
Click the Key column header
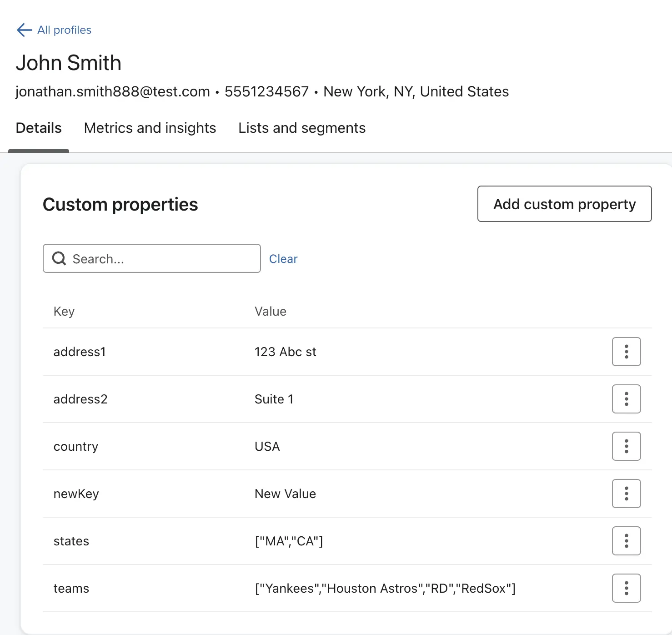click(x=64, y=312)
